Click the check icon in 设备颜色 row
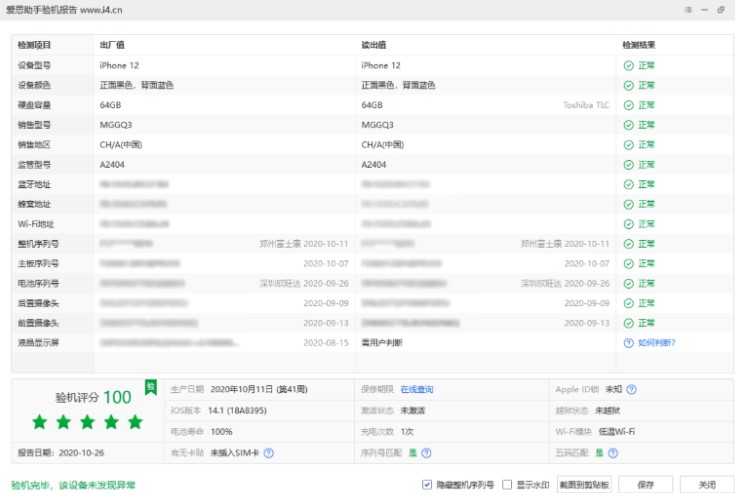 click(x=629, y=85)
